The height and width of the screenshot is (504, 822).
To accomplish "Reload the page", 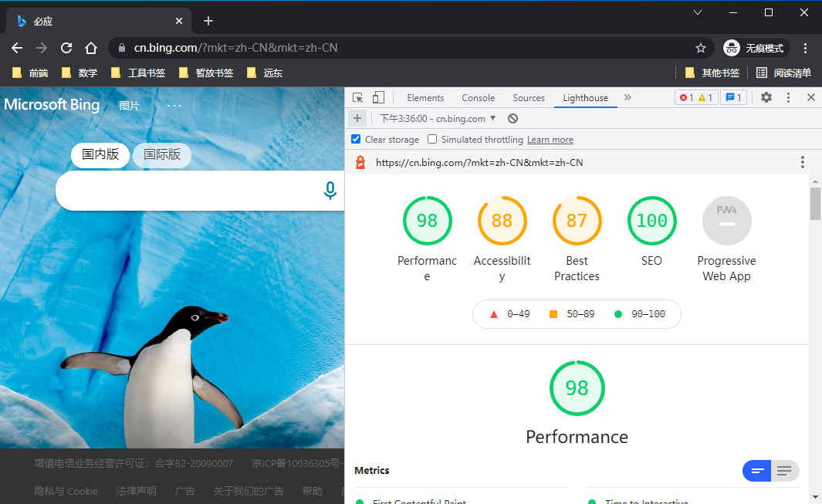I will point(66,48).
